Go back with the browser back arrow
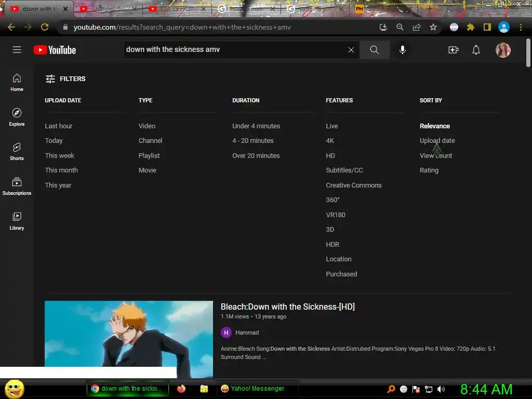532x399 pixels. [x=11, y=27]
